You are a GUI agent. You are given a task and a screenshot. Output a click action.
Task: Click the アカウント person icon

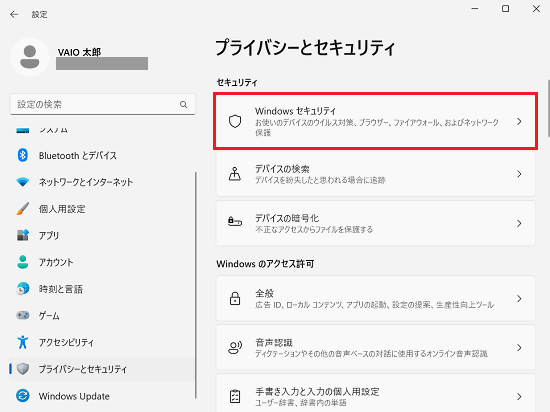(23, 262)
